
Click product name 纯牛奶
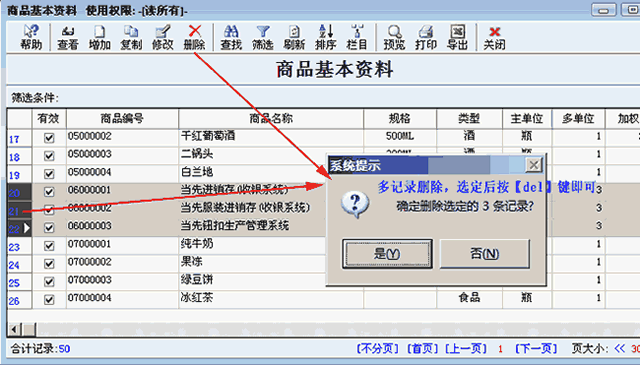tap(197, 244)
